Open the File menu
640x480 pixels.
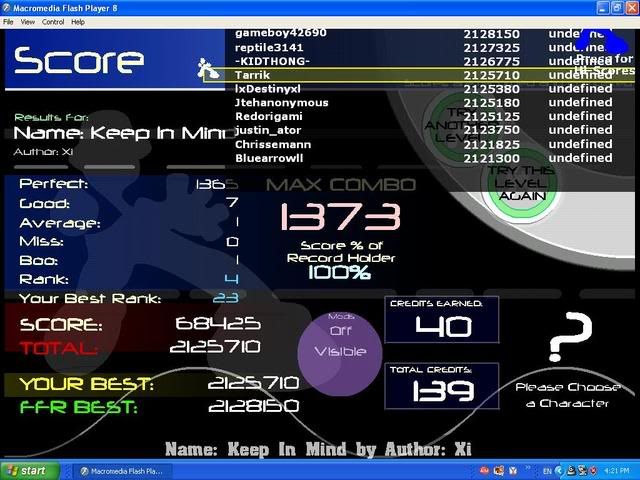pyautogui.click(x=9, y=21)
